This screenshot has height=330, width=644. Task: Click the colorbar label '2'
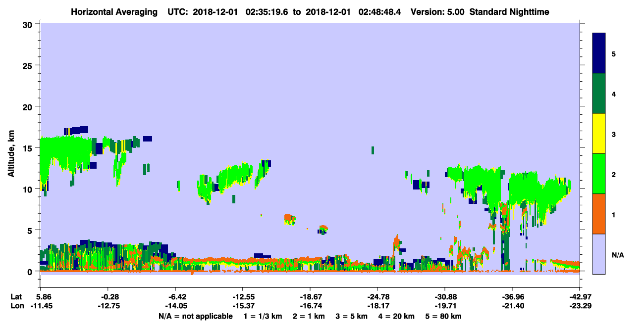pos(614,175)
